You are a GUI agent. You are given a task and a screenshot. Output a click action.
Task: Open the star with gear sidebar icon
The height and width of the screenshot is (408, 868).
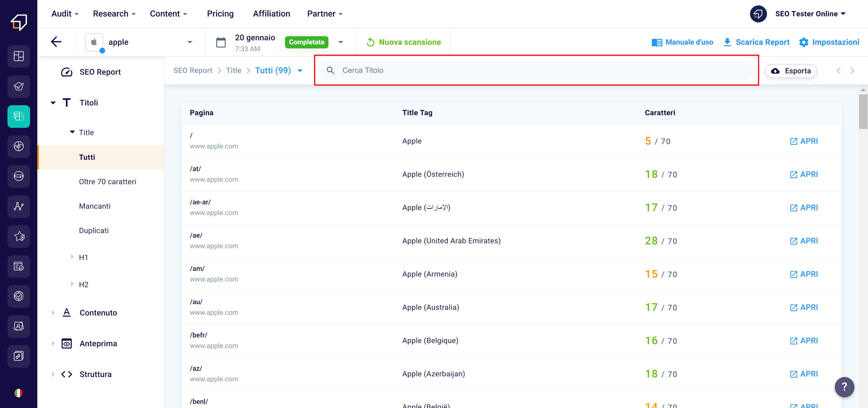[19, 236]
